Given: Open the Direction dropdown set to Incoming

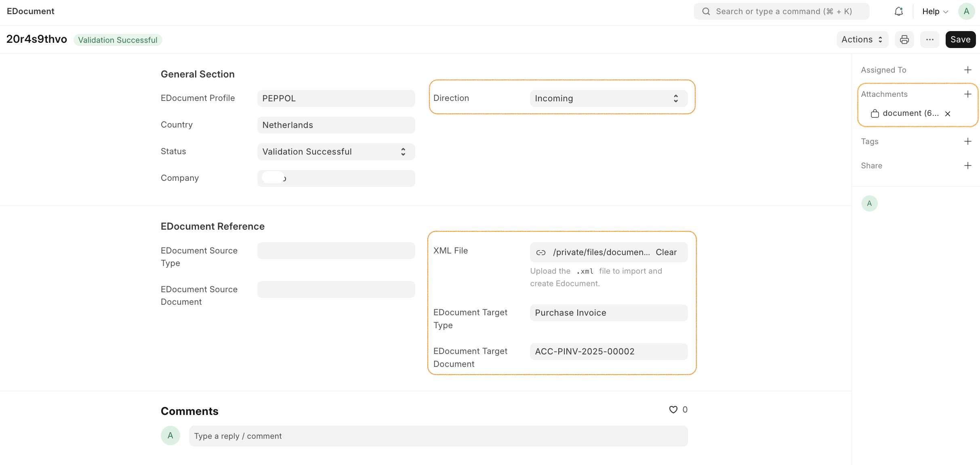Looking at the screenshot, I should pyautogui.click(x=608, y=98).
